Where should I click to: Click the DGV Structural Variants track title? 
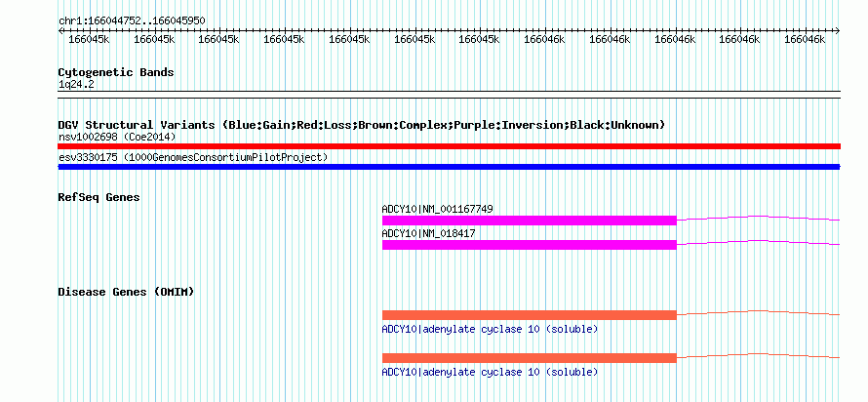point(361,125)
